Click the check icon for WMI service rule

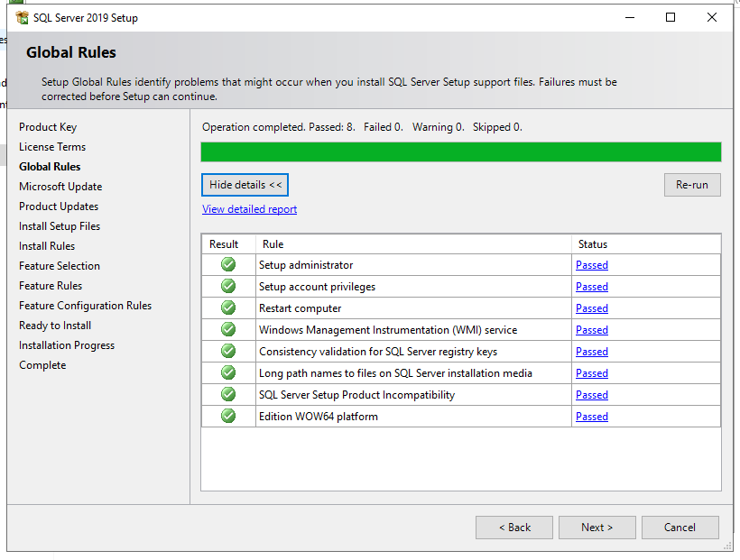coord(228,329)
